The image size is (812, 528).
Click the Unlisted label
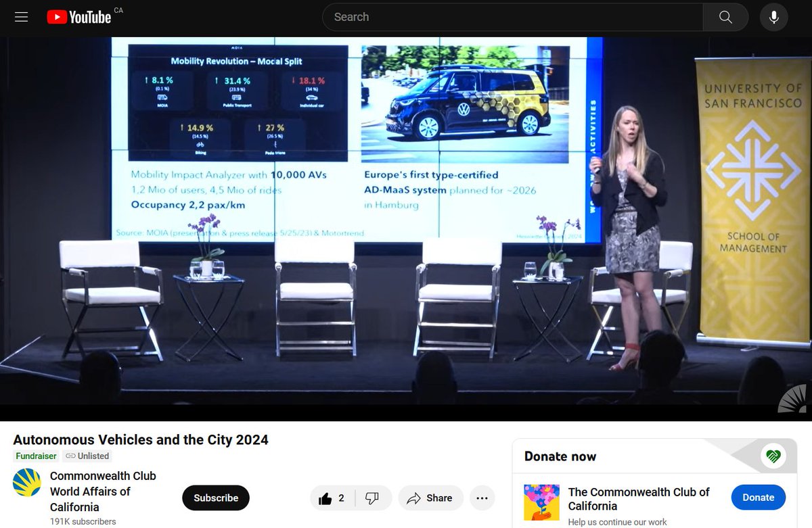(x=87, y=456)
